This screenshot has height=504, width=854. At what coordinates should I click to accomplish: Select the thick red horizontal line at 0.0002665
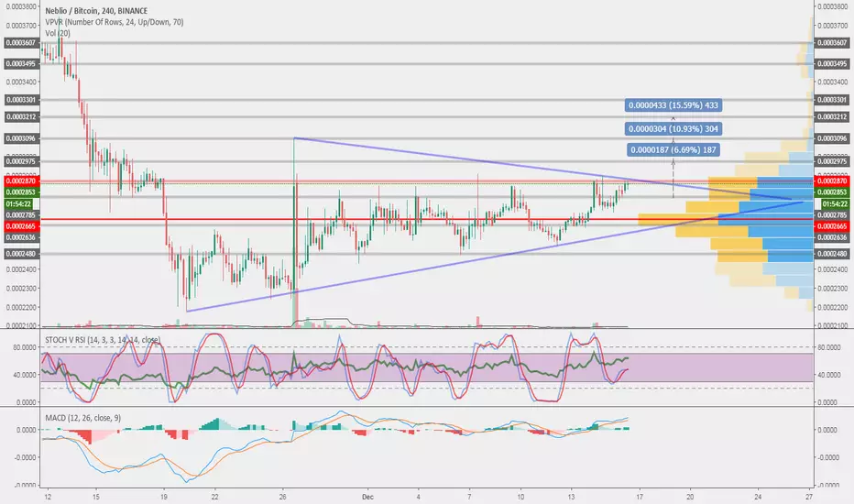point(426,220)
